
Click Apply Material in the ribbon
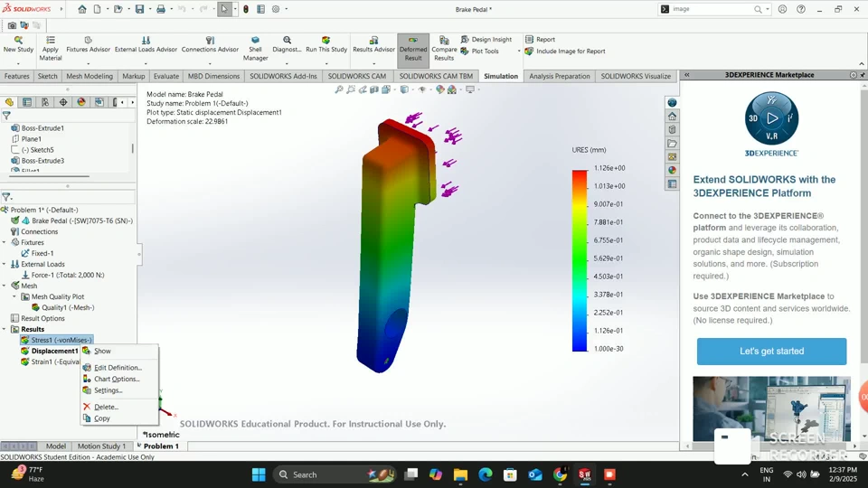(51, 49)
